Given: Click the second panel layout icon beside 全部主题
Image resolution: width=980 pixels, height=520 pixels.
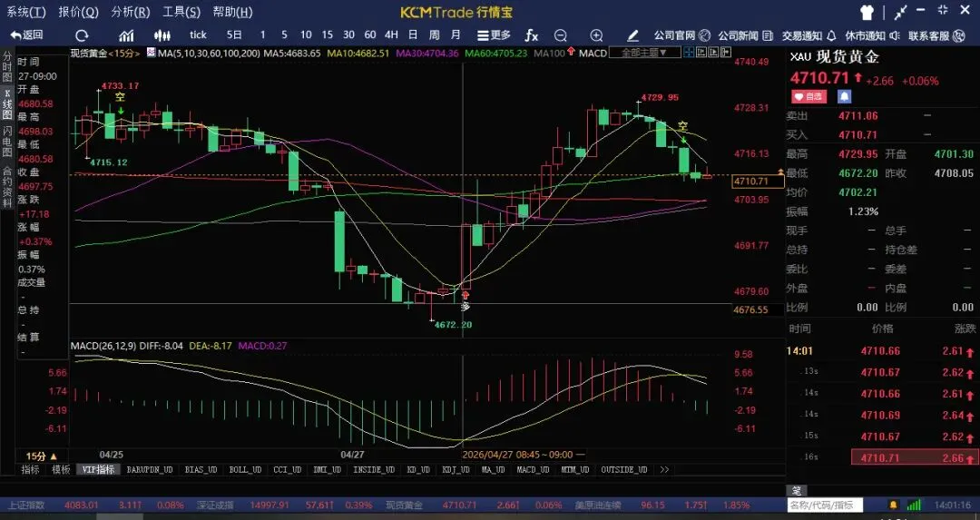Looking at the screenshot, I should tap(701, 54).
